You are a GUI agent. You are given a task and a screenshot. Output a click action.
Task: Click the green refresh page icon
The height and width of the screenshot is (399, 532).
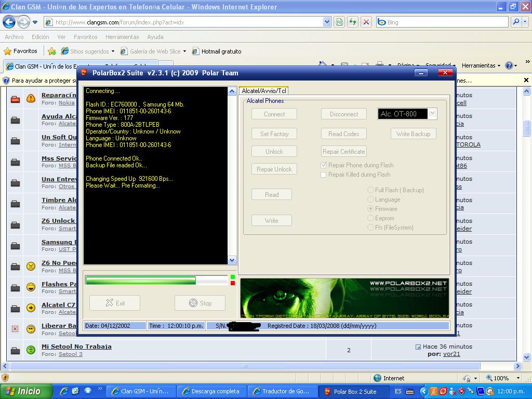(x=353, y=22)
